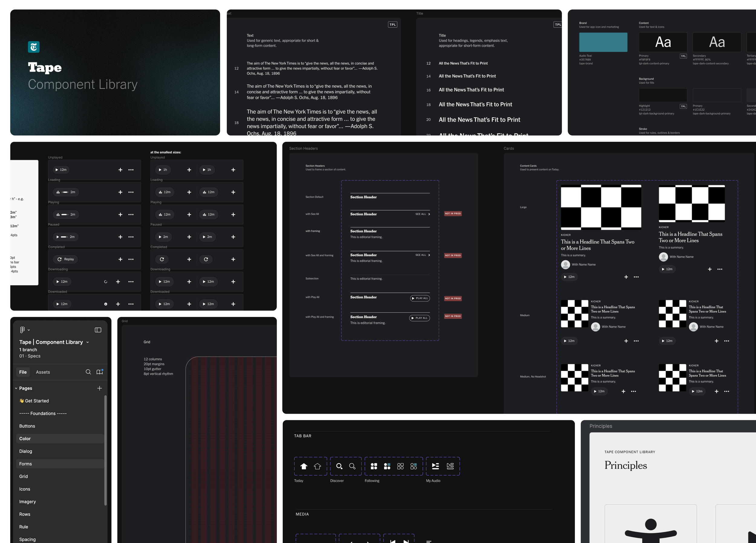Toggle the sidebar panel layout icon

[x=98, y=330]
